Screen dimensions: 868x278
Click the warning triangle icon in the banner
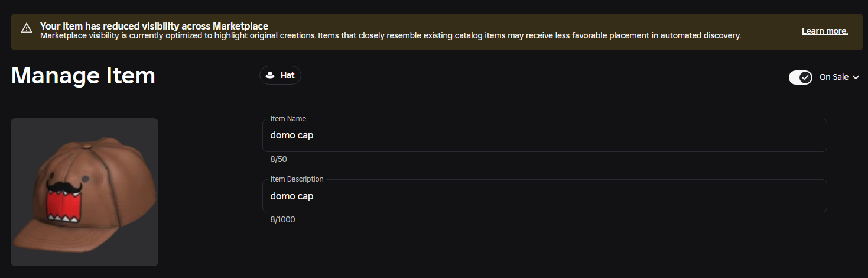pos(27,28)
